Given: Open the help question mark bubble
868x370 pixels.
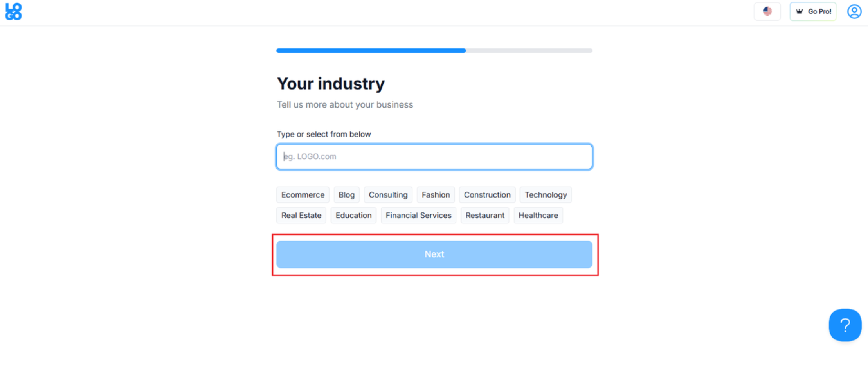Looking at the screenshot, I should (845, 325).
